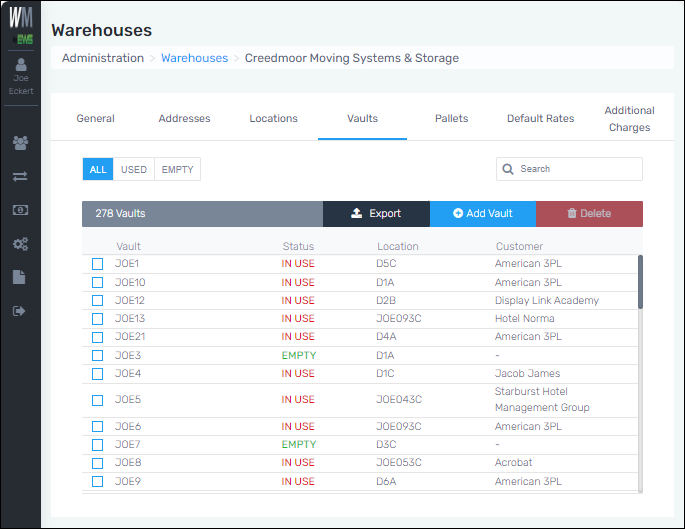This screenshot has height=529, width=685.
Task: Click location JOE053C in JOE8 row
Action: pyautogui.click(x=399, y=463)
